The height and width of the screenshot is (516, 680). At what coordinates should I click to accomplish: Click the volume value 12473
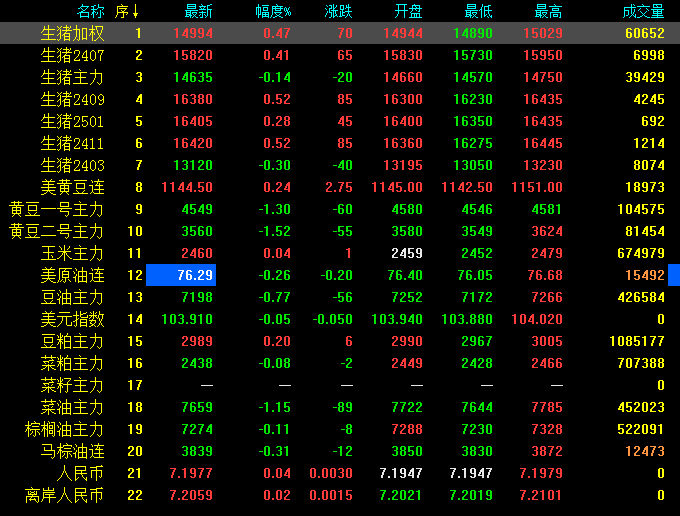[x=645, y=451]
